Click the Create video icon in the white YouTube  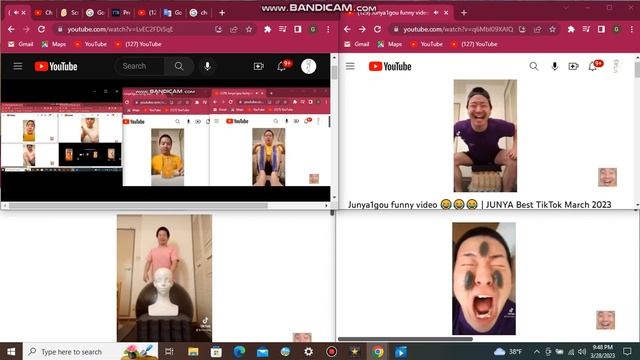(573, 66)
